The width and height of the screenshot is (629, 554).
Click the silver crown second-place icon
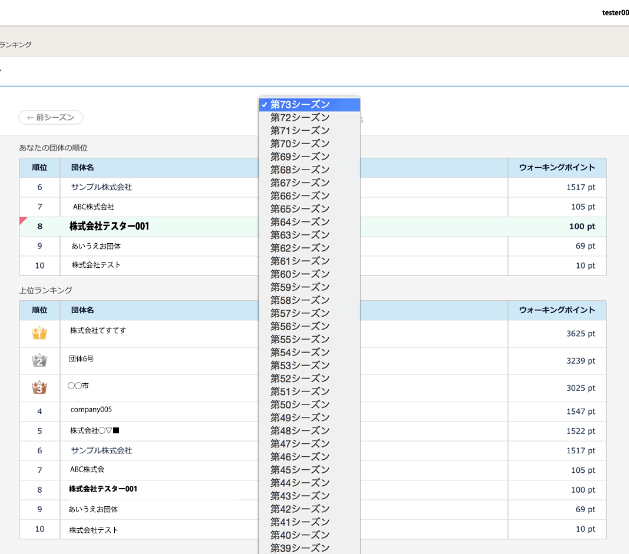[40, 360]
